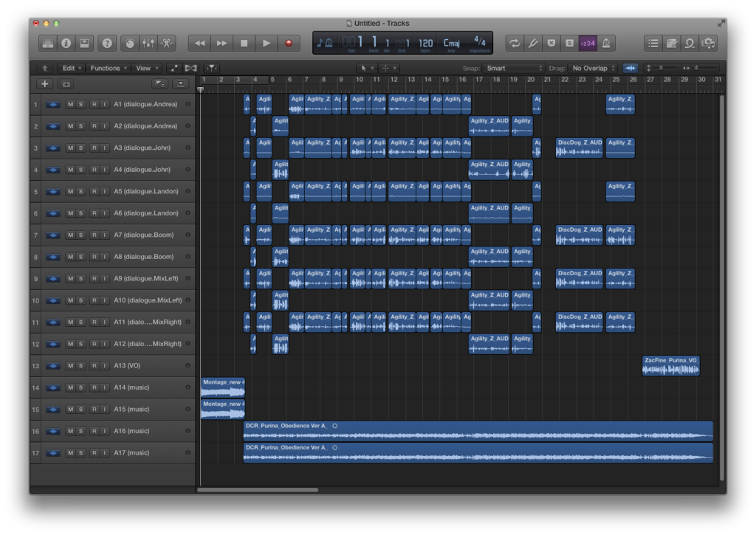Image resolution: width=756 pixels, height=535 pixels.
Task: Open the Pointer tool menu
Action: (x=367, y=68)
